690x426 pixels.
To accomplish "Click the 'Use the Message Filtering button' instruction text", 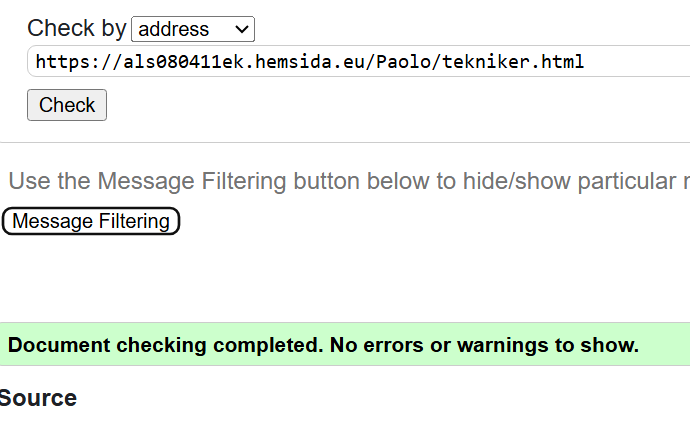I will 200,181.
